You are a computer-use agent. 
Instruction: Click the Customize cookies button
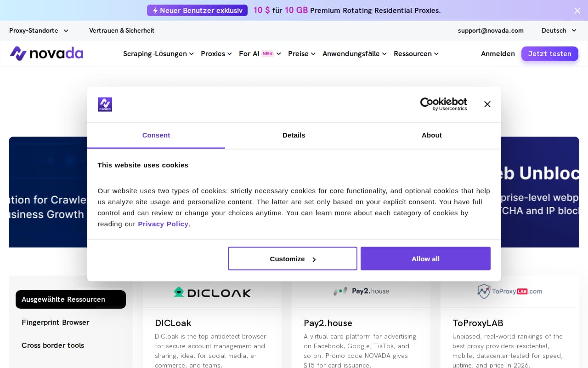tap(293, 259)
